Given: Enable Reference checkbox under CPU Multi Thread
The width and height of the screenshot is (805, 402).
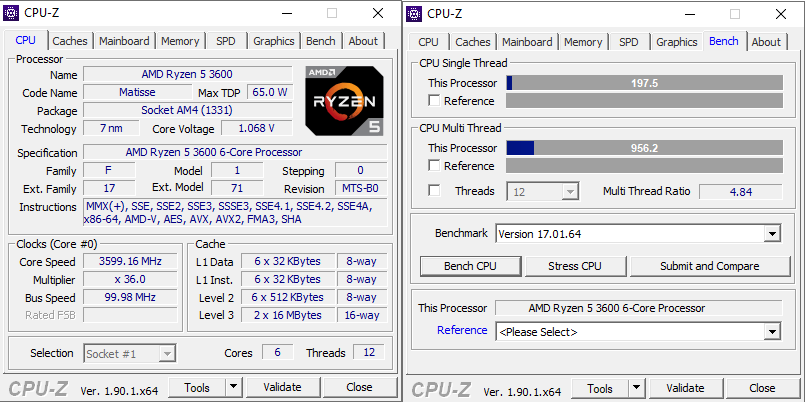Looking at the screenshot, I should point(434,165).
